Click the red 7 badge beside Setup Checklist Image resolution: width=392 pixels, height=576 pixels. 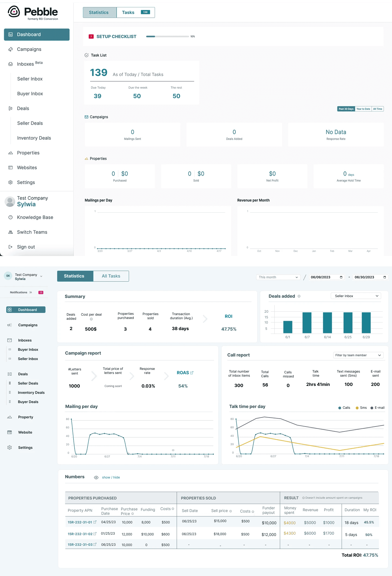pyautogui.click(x=91, y=36)
